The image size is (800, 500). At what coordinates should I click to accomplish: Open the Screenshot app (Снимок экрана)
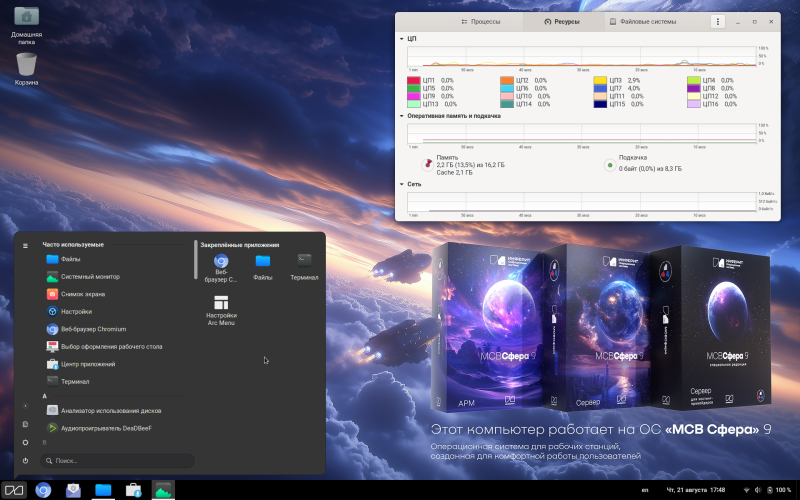82,294
